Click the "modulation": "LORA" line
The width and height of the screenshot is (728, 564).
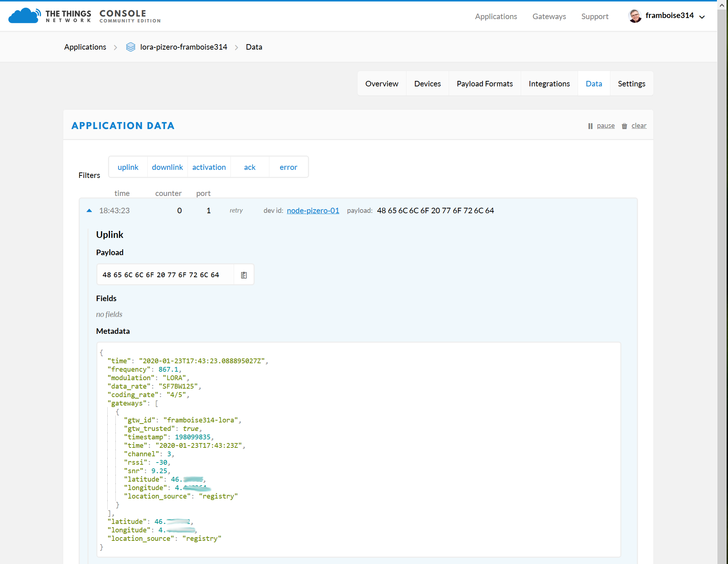coord(148,378)
